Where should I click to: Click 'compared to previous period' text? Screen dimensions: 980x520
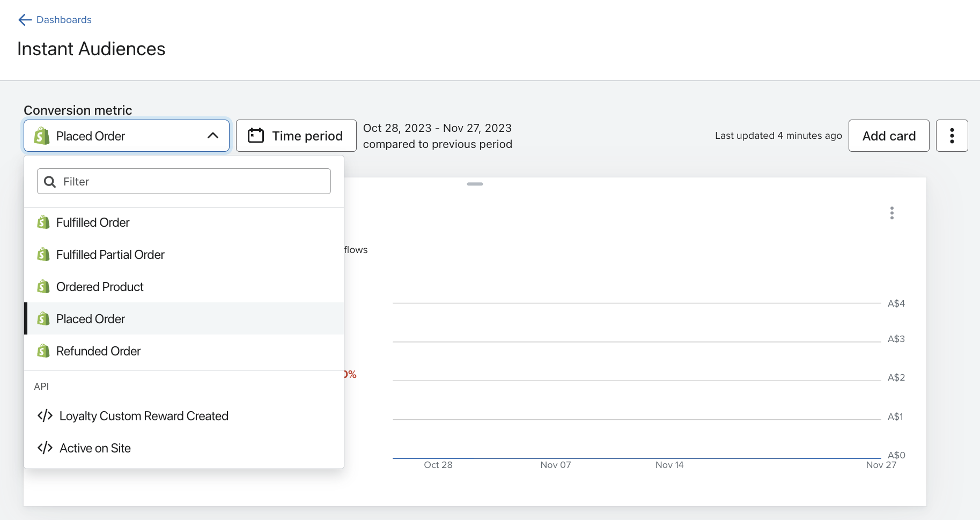coord(438,144)
